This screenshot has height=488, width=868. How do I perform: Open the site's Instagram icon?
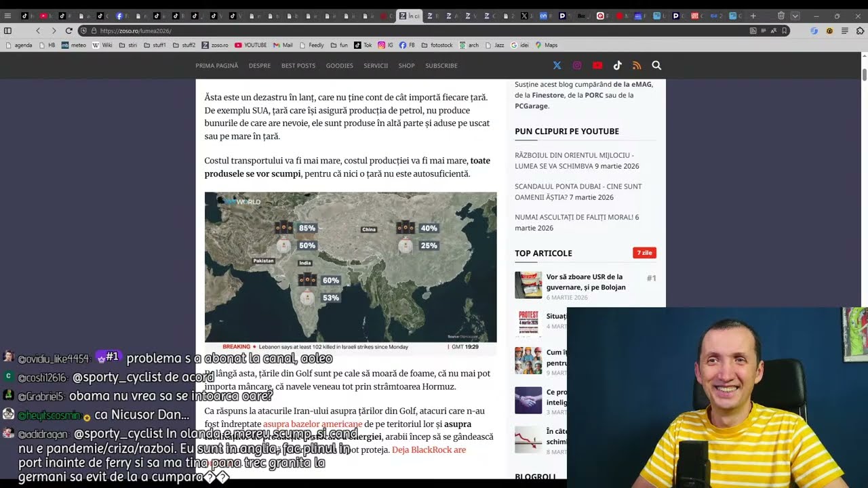pyautogui.click(x=577, y=66)
